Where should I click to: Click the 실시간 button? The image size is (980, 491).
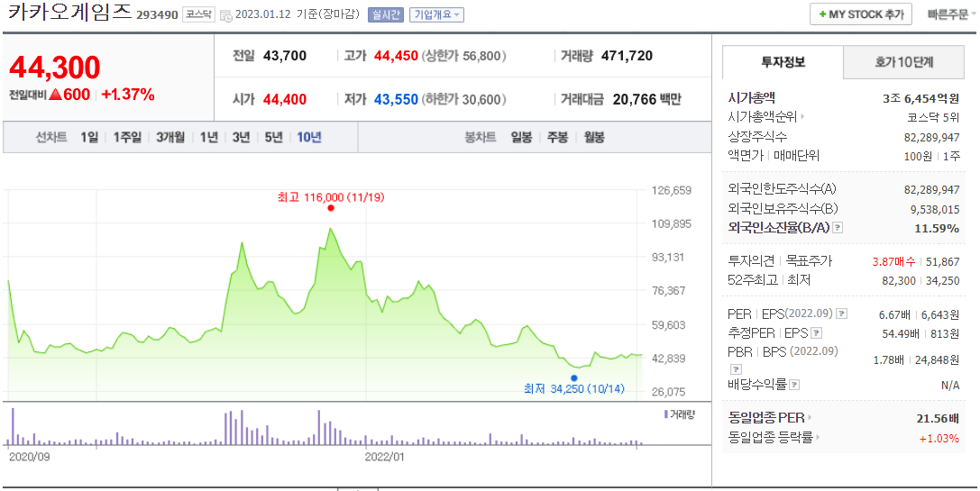386,15
